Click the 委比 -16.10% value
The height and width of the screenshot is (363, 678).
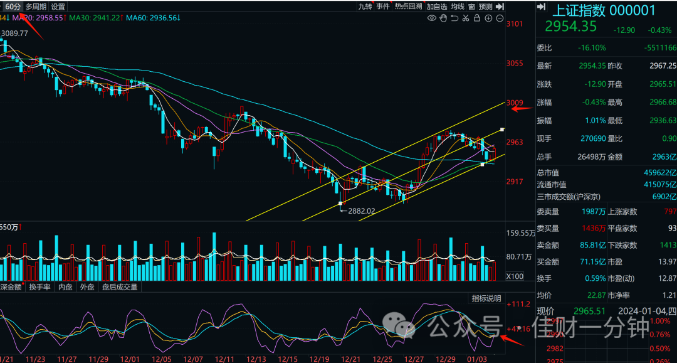[592, 48]
